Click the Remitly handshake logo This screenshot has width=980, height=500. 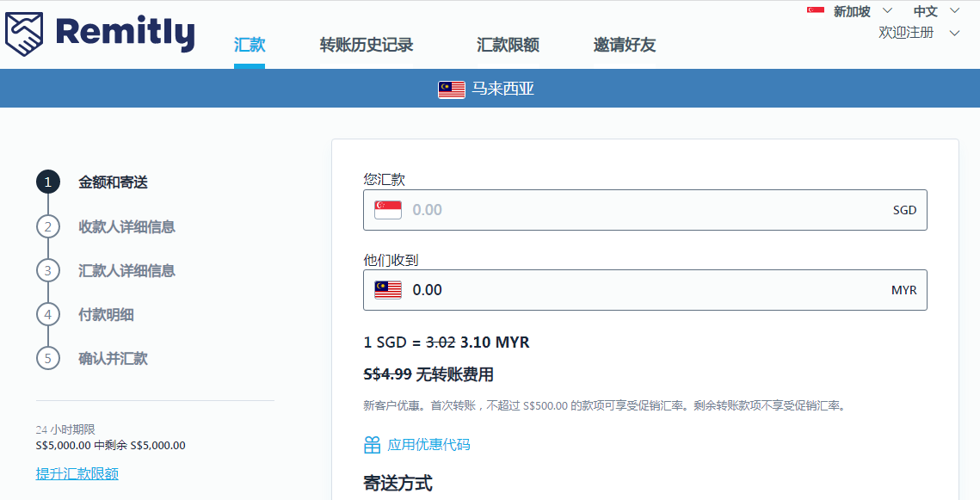[x=27, y=34]
